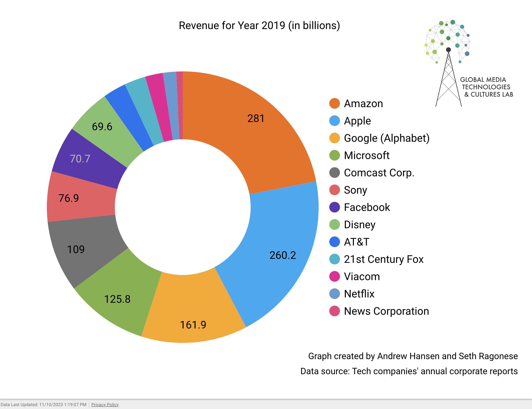The height and width of the screenshot is (409, 532).
Task: Click the Viacom legend color dot
Action: (x=334, y=276)
